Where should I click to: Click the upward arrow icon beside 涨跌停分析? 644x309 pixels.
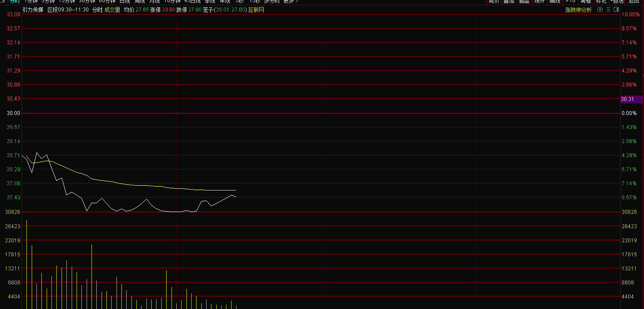click(x=599, y=10)
